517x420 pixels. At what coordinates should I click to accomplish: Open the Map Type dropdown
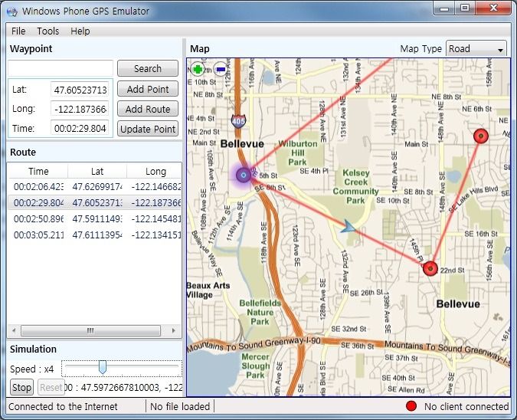(x=476, y=49)
